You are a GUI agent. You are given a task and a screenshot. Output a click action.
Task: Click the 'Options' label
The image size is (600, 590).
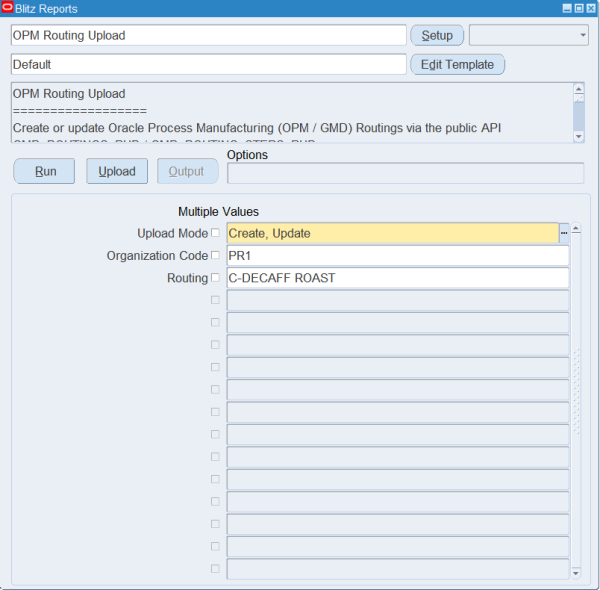[247, 155]
